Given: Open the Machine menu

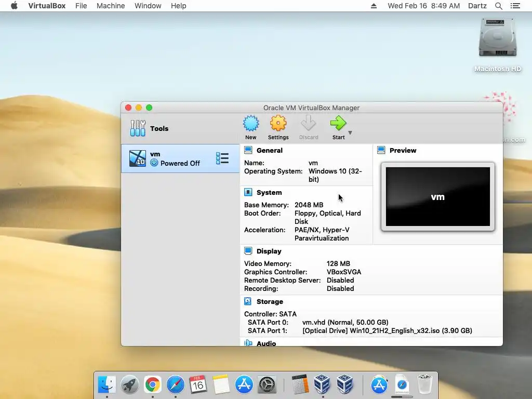Looking at the screenshot, I should 111,6.
